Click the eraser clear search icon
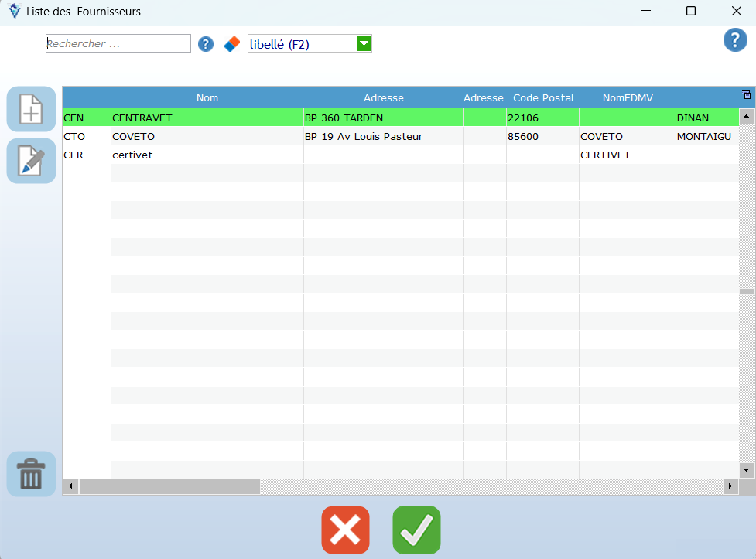This screenshot has width=756, height=559. (232, 44)
